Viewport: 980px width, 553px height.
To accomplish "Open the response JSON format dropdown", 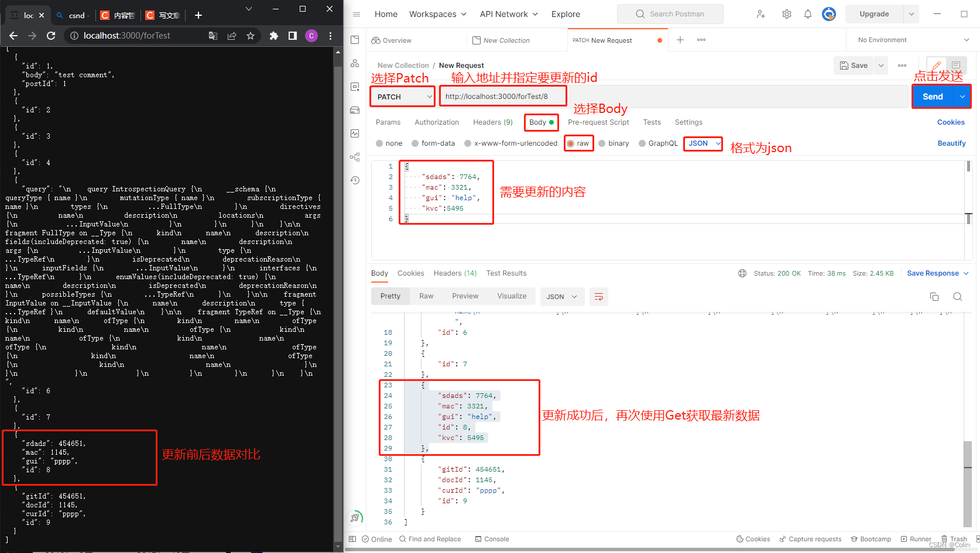I will (x=562, y=297).
